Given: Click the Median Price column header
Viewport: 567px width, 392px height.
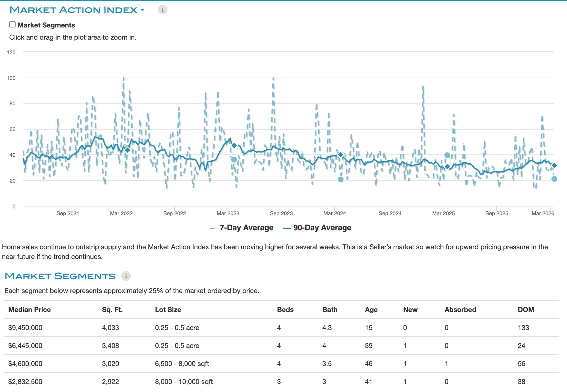Looking at the screenshot, I should point(30,310).
